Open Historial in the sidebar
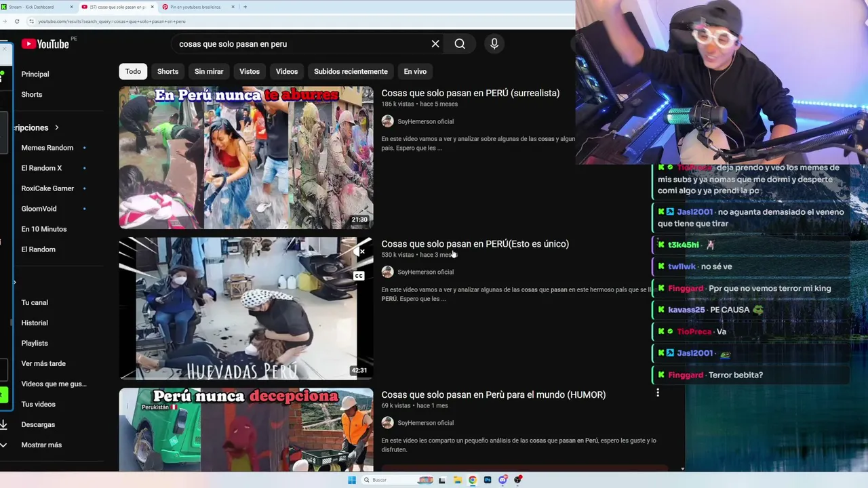This screenshot has width=868, height=488. 35,323
